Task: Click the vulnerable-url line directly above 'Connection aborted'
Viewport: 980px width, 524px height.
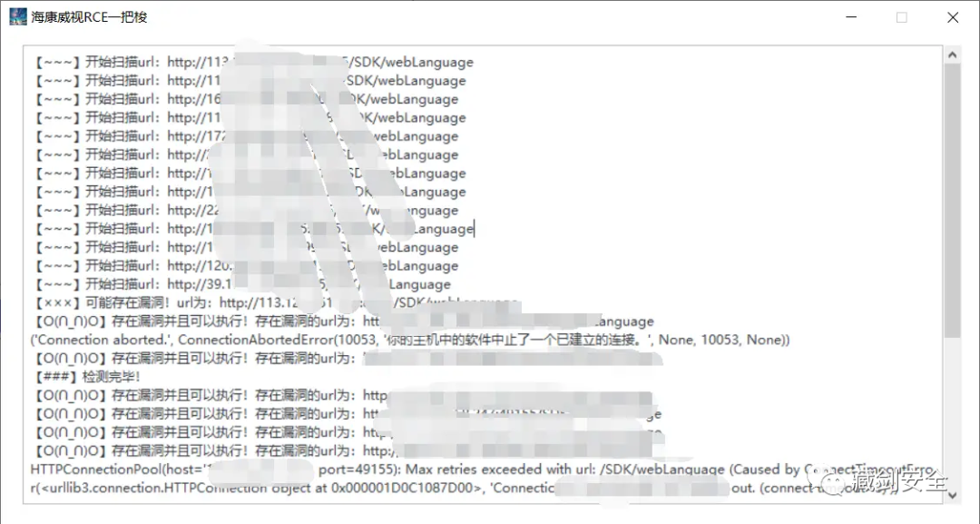Action: [342, 321]
